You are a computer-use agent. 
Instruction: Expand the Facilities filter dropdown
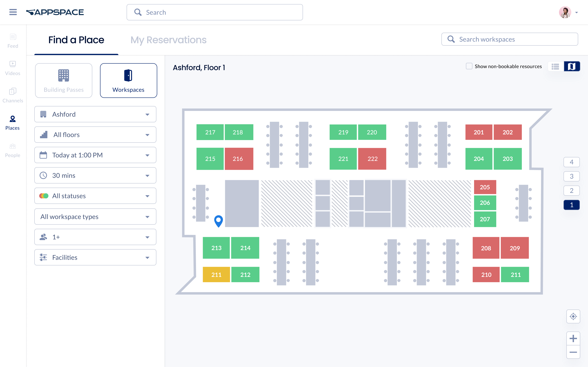point(95,257)
